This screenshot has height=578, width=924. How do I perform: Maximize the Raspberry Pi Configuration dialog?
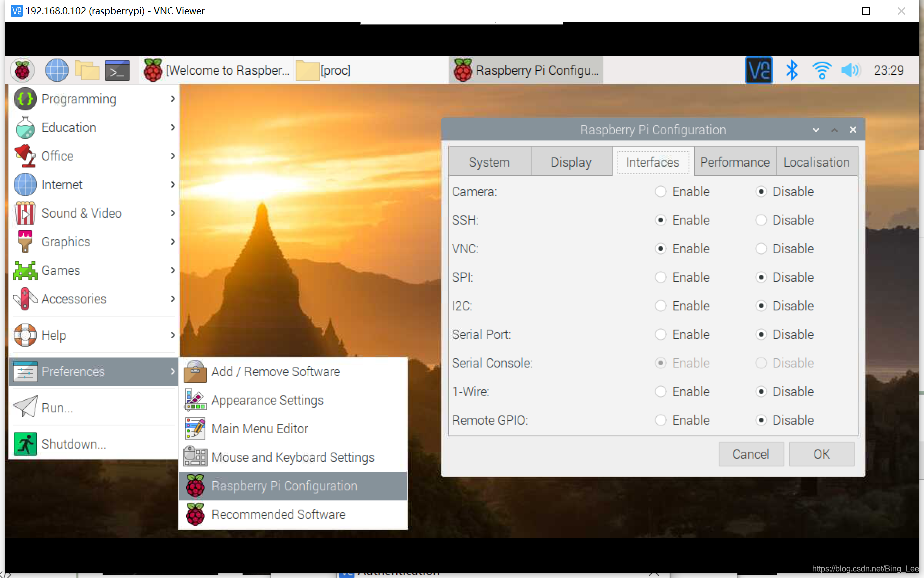click(x=834, y=130)
